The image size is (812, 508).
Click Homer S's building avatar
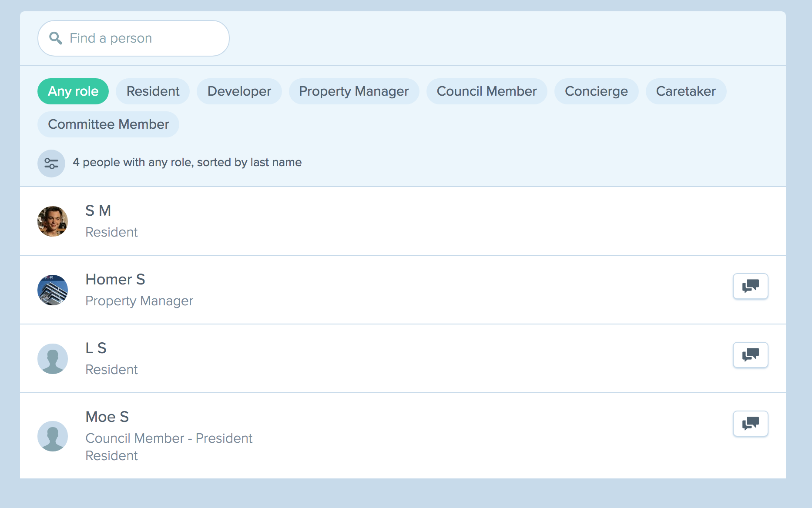[53, 290]
